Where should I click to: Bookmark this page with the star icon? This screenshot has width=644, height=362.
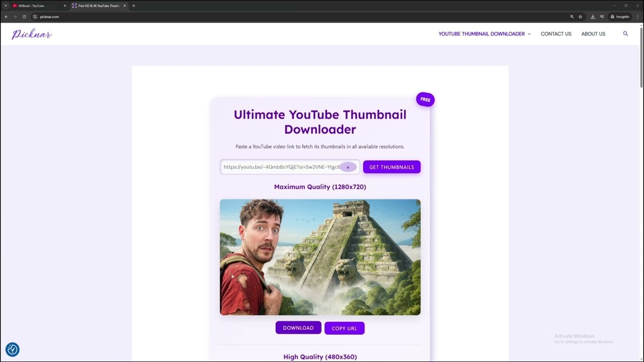coord(580,17)
